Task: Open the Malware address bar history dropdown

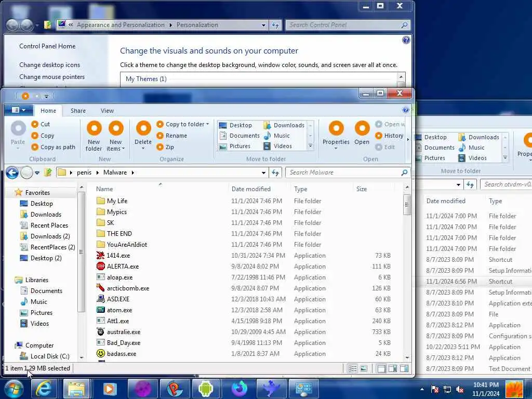Action: (x=263, y=172)
